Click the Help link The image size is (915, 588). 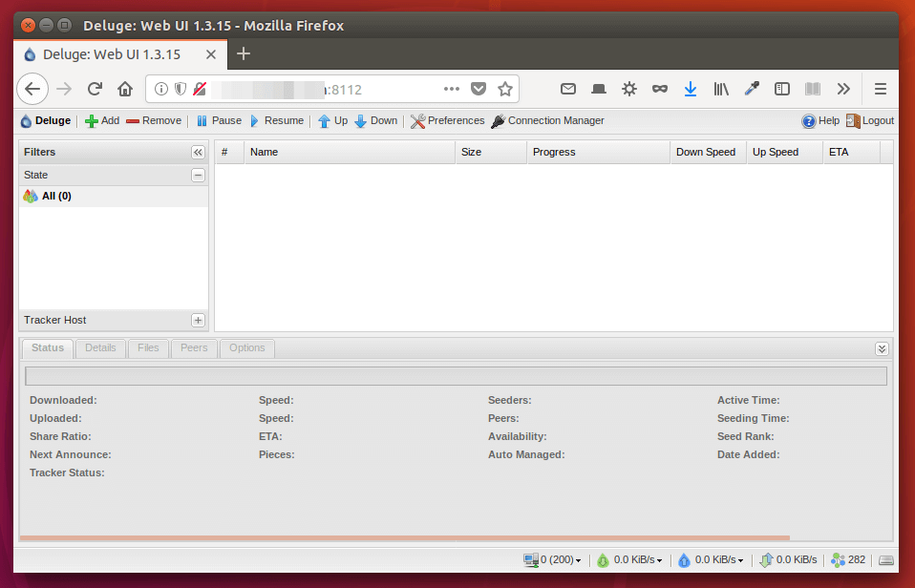pyautogui.click(x=820, y=121)
